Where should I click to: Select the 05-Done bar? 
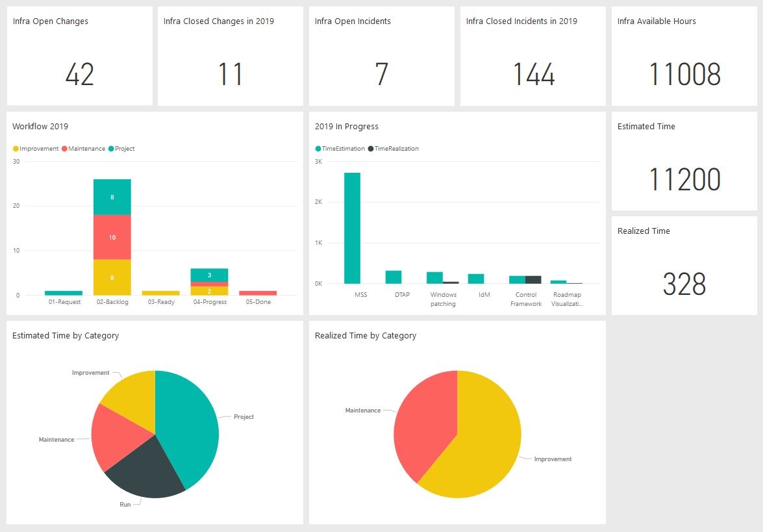tap(258, 293)
